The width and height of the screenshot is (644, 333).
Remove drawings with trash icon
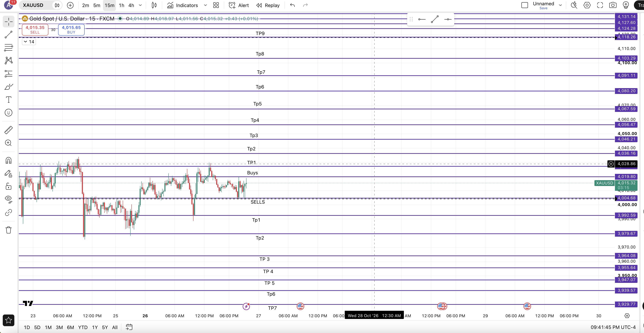pyautogui.click(x=9, y=230)
